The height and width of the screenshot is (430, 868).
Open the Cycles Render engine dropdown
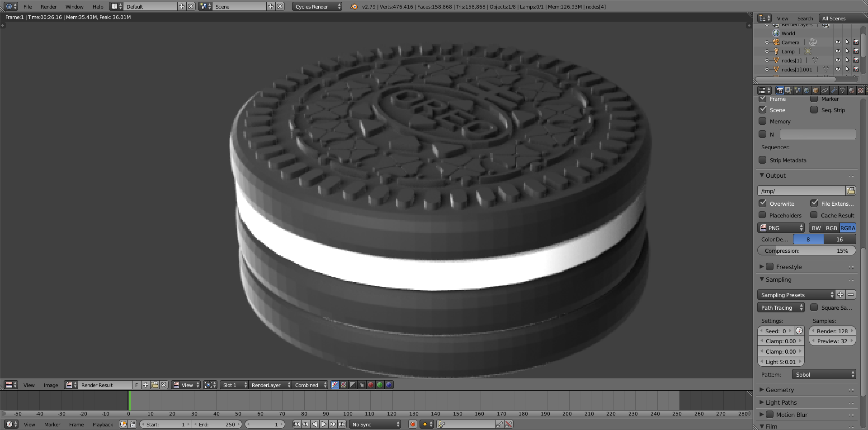[x=317, y=6]
